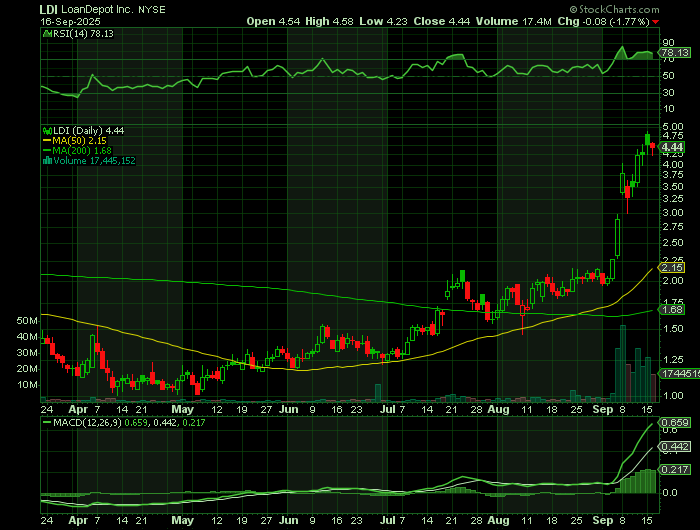Click the 4.44 last-price tag on price axis
Viewport: 700px width, 530px height.
tap(672, 147)
